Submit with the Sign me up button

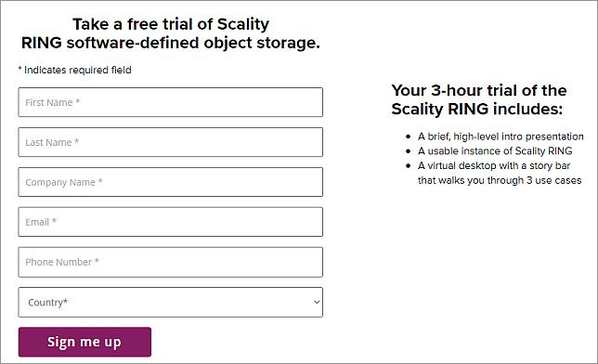(x=84, y=342)
